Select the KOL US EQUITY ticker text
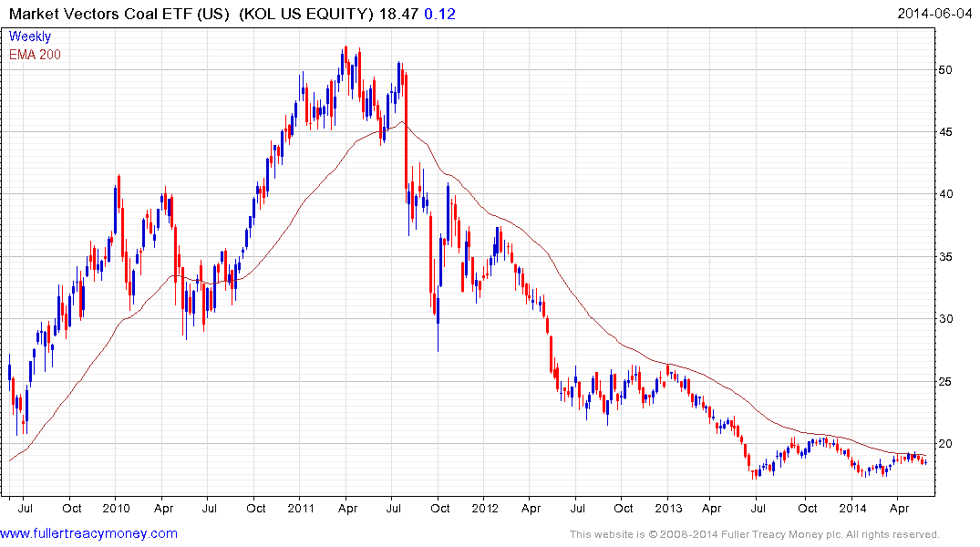 306,14
